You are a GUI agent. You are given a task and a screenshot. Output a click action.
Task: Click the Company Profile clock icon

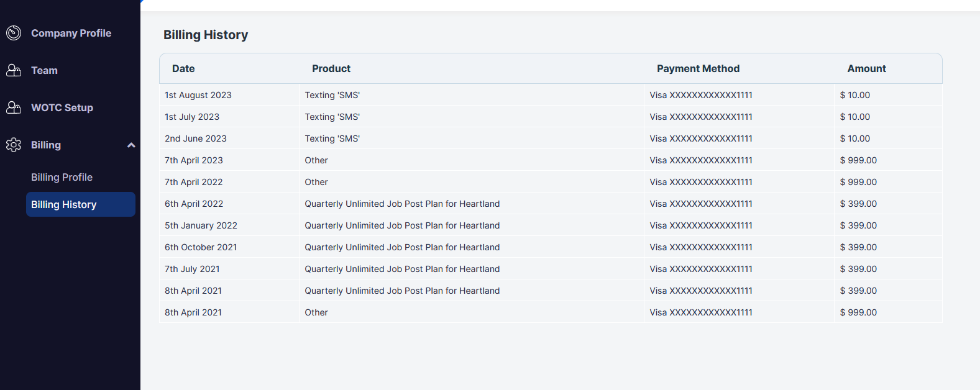[14, 33]
